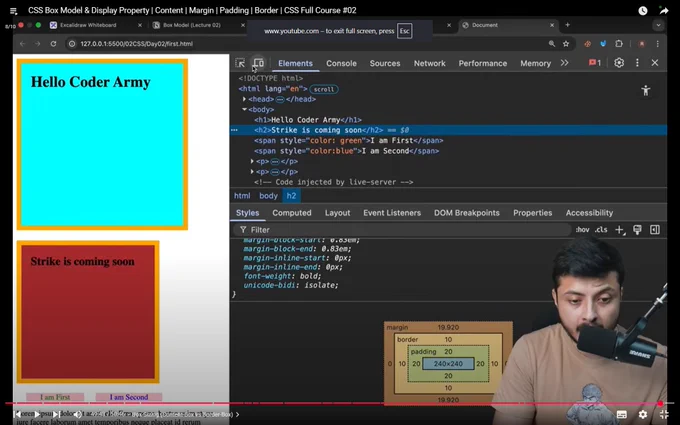Click the zoom magnifier in address bar

click(x=552, y=44)
